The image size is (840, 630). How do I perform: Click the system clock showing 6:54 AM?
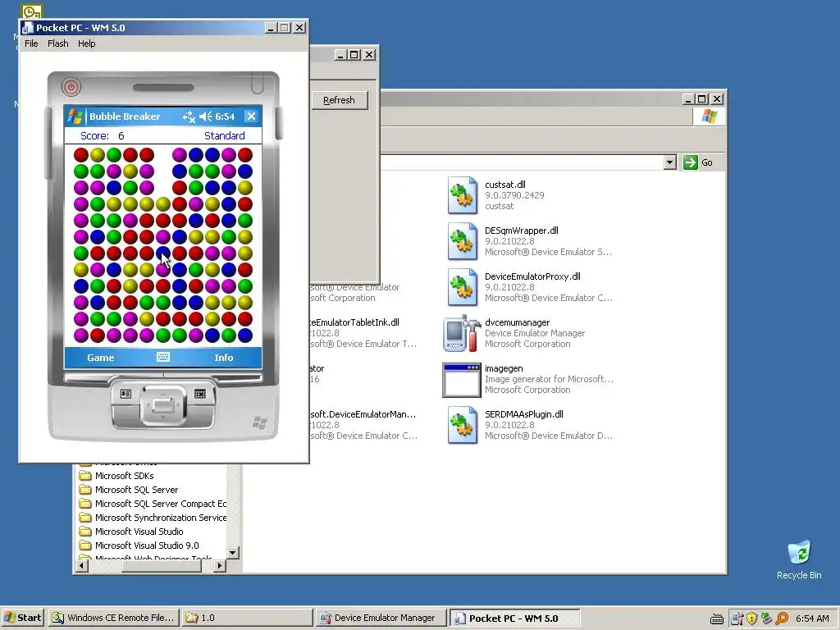(812, 619)
